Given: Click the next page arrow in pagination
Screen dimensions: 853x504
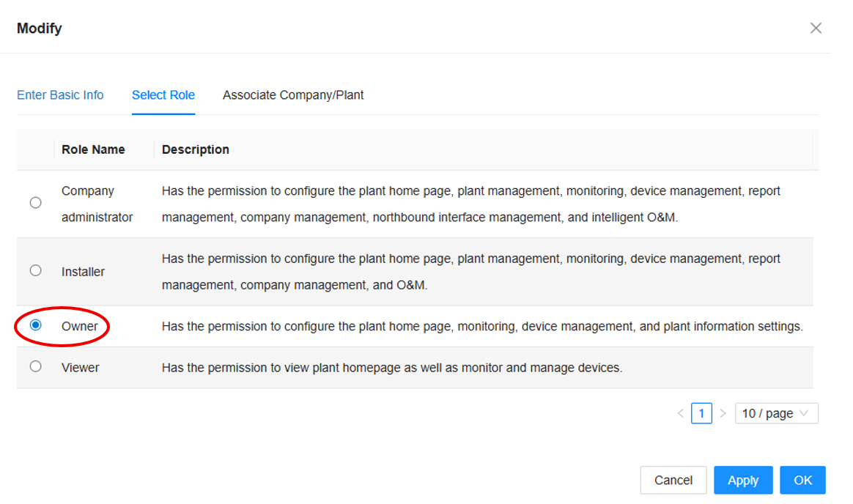Looking at the screenshot, I should [723, 414].
